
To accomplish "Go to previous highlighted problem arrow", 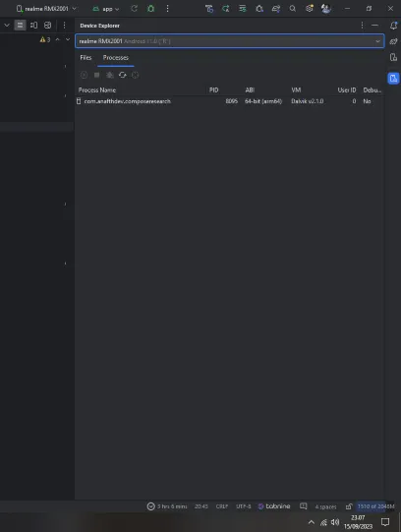I will pos(58,39).
